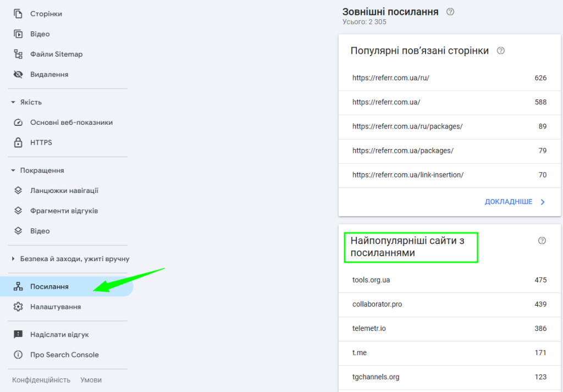Click the Видалення crossed-eye icon
Viewport: 563px width, 392px height.
tap(18, 74)
